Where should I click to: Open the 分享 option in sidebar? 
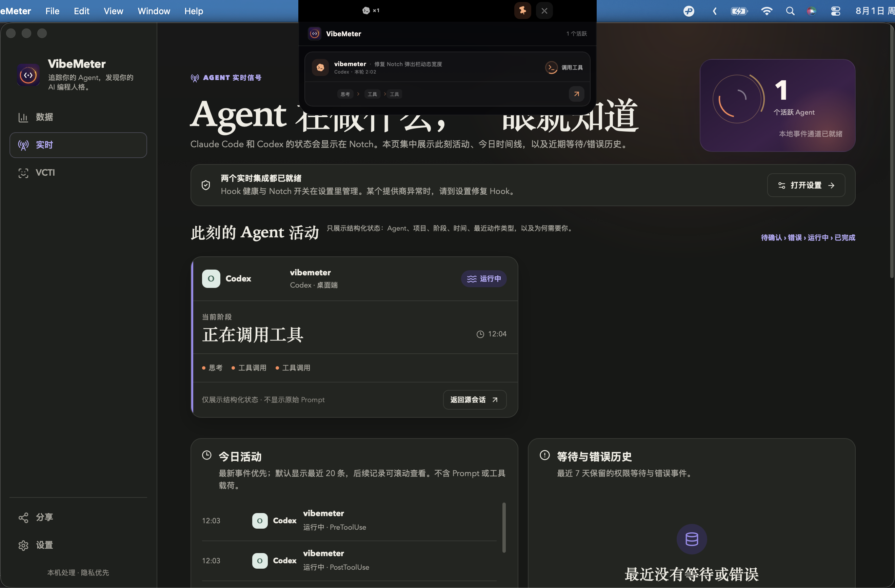(x=78, y=517)
